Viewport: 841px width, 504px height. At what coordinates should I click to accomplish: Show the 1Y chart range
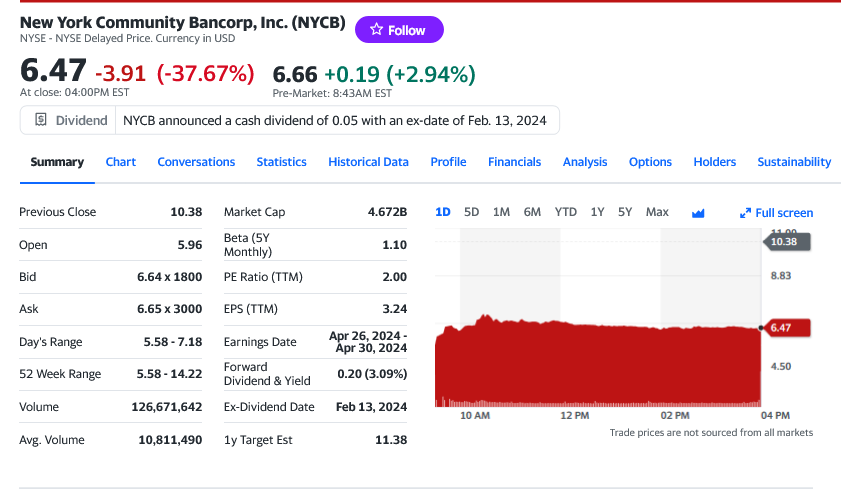597,212
